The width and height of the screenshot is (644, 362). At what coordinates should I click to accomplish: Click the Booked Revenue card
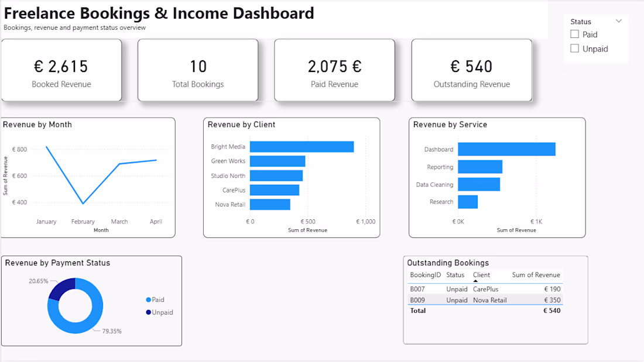point(61,70)
